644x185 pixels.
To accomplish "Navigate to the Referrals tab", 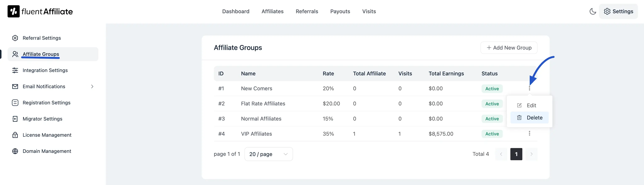I will click(x=307, y=12).
